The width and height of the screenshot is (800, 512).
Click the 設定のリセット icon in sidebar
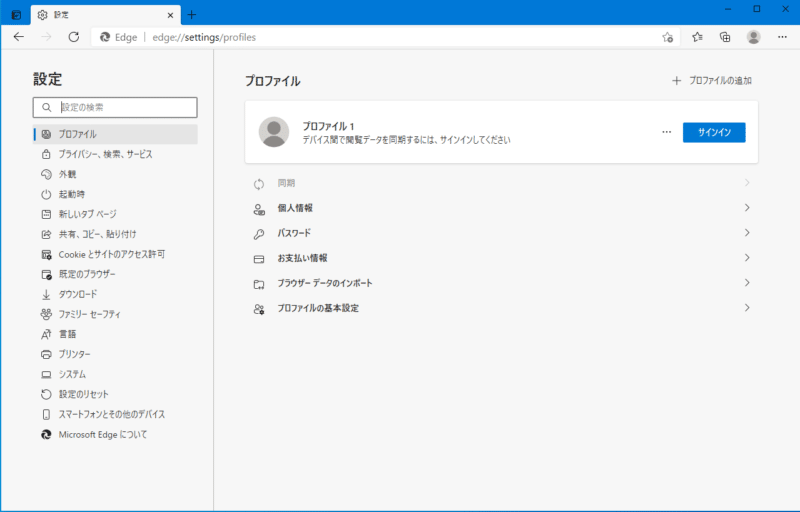[x=46, y=394]
